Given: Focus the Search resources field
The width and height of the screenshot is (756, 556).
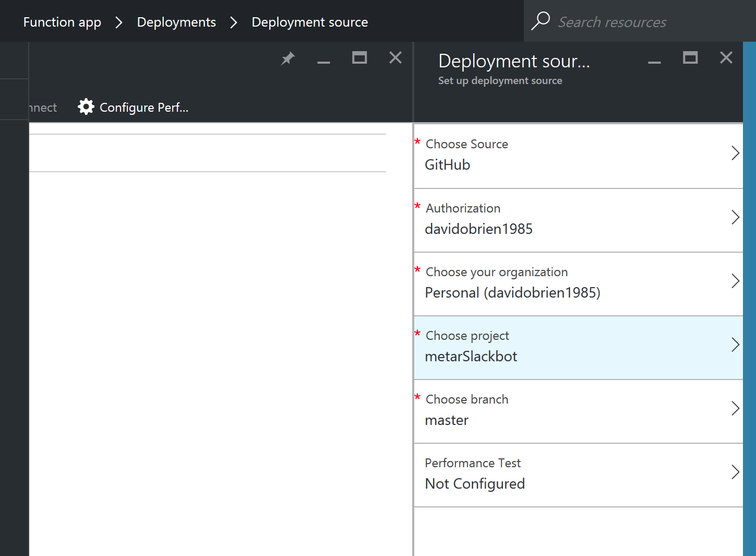Looking at the screenshot, I should pos(640,21).
